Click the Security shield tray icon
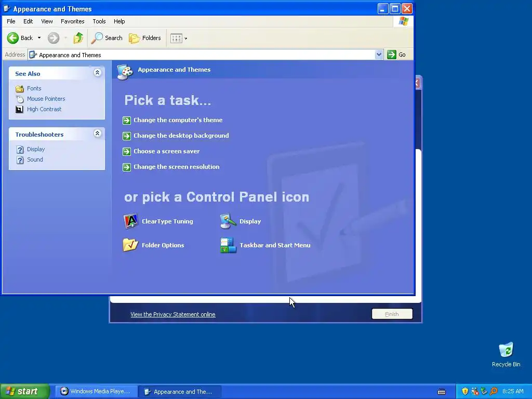 point(465,392)
